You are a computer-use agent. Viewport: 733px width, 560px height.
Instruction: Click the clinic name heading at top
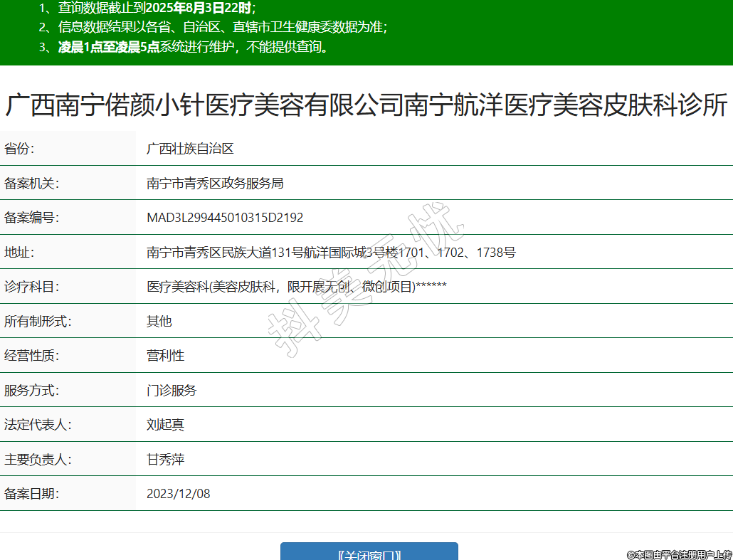[x=366, y=105]
